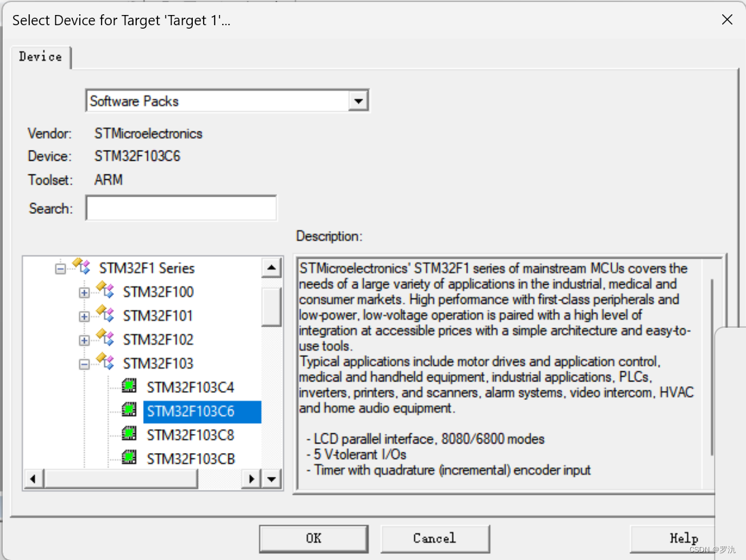Click the STM32F102 subfamily icon
The height and width of the screenshot is (560, 746).
tap(105, 338)
